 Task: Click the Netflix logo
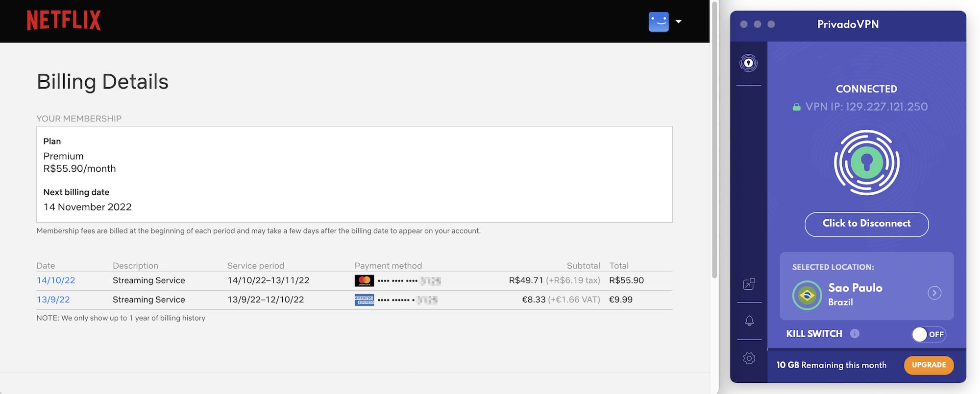tap(64, 21)
